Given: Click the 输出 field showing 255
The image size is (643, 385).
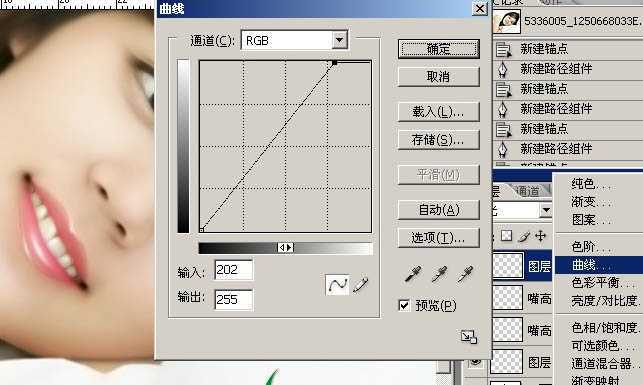Looking at the screenshot, I should 234,299.
